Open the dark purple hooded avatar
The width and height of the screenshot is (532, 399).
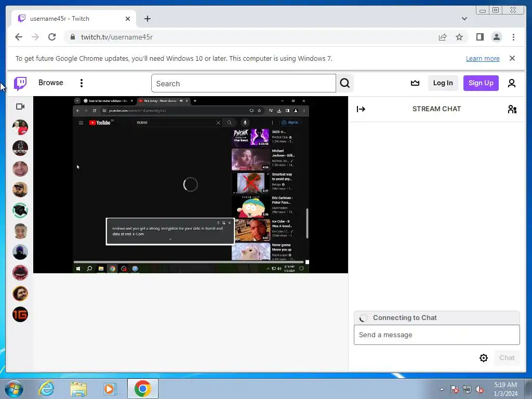coord(20,252)
